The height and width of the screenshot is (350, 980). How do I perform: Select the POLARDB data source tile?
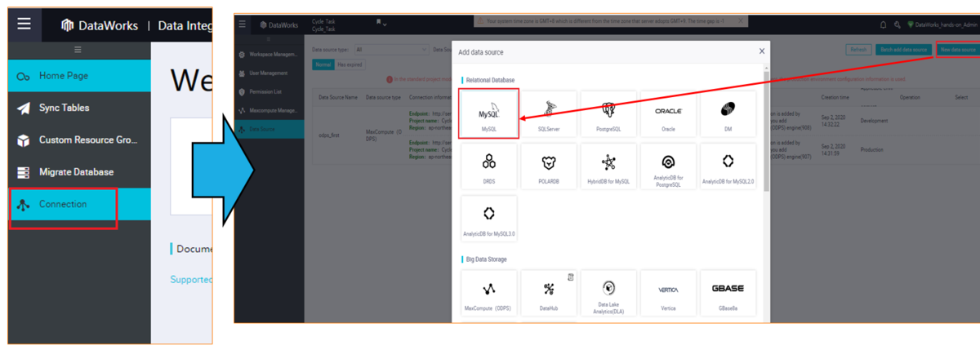[x=549, y=166]
